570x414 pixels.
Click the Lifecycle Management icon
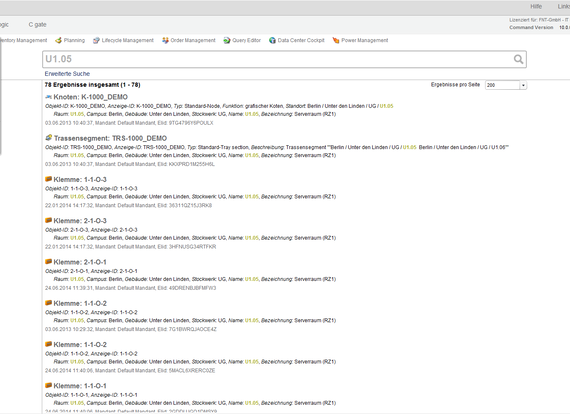[96, 40]
